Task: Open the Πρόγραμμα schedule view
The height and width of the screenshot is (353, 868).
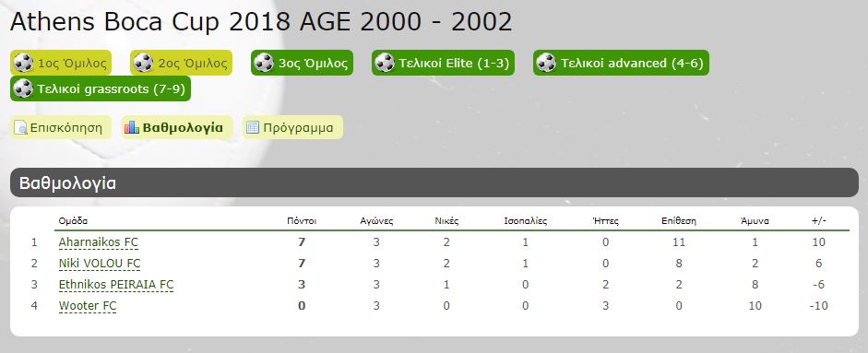Action: (x=292, y=128)
